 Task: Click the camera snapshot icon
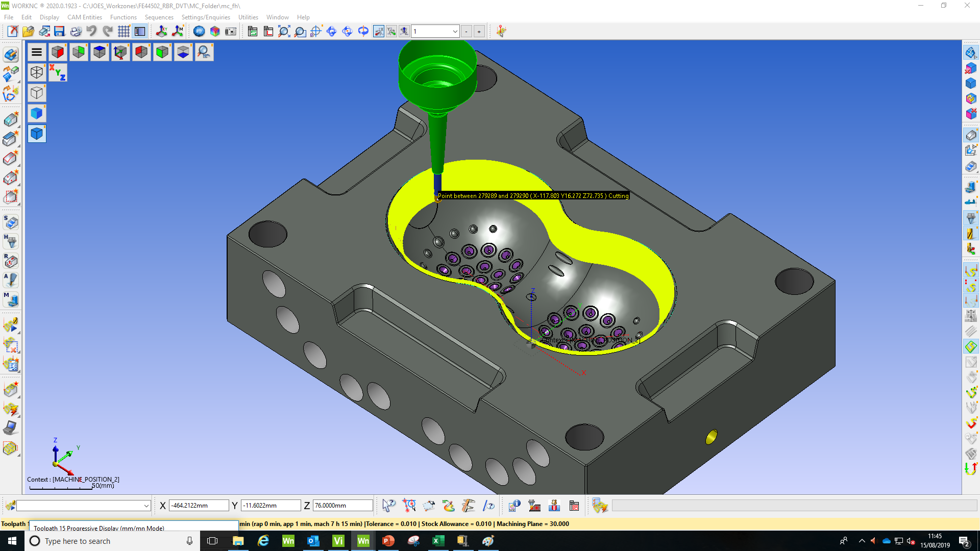pos(231,32)
